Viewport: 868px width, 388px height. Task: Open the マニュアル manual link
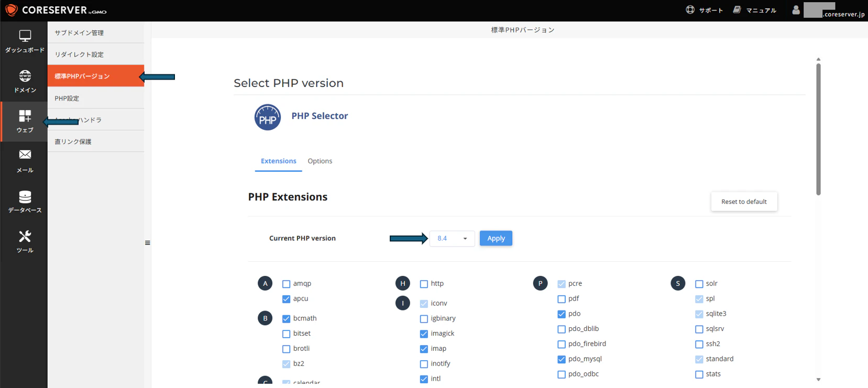pos(761,10)
